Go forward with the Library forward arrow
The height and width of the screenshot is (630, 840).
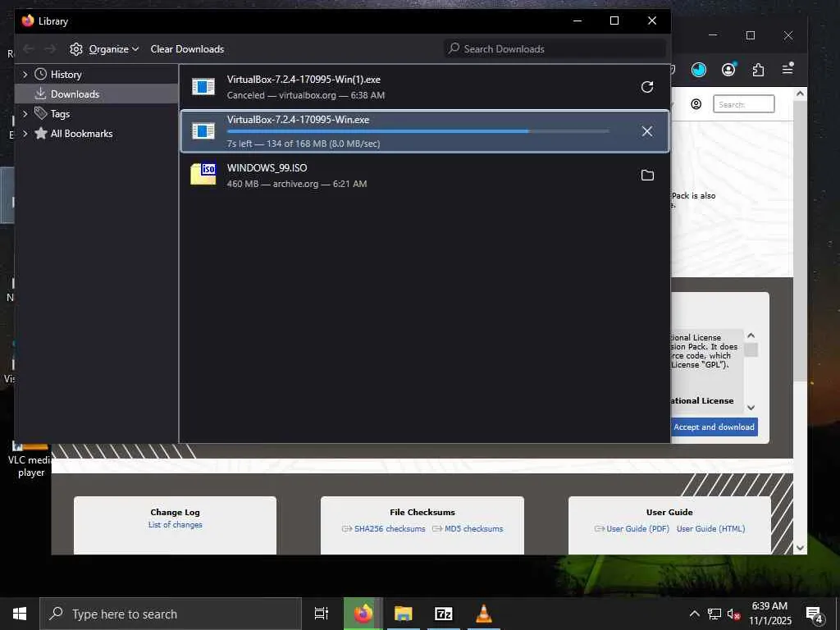pos(50,48)
